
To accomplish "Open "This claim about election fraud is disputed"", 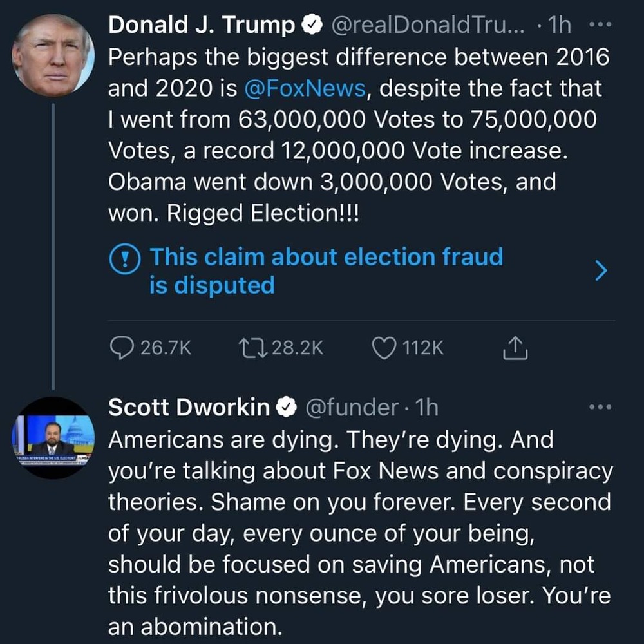I will 325,270.
